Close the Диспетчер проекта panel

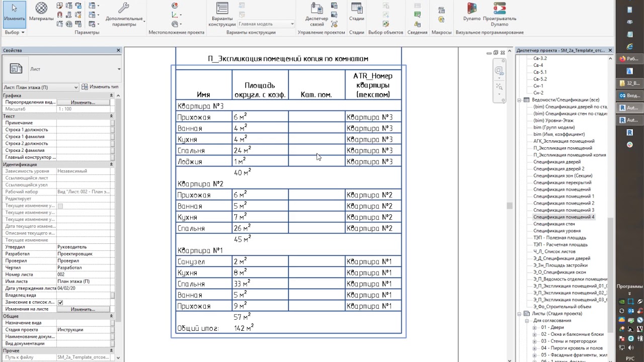(610, 50)
